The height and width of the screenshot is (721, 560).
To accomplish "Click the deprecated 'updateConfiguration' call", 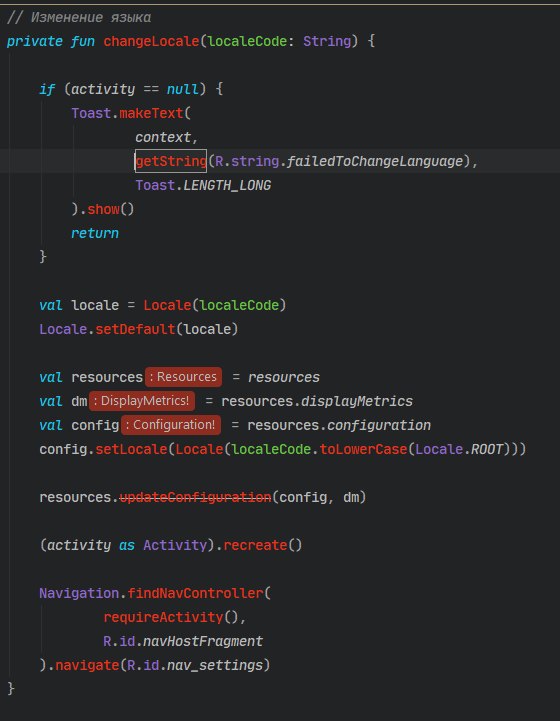I will (x=195, y=497).
